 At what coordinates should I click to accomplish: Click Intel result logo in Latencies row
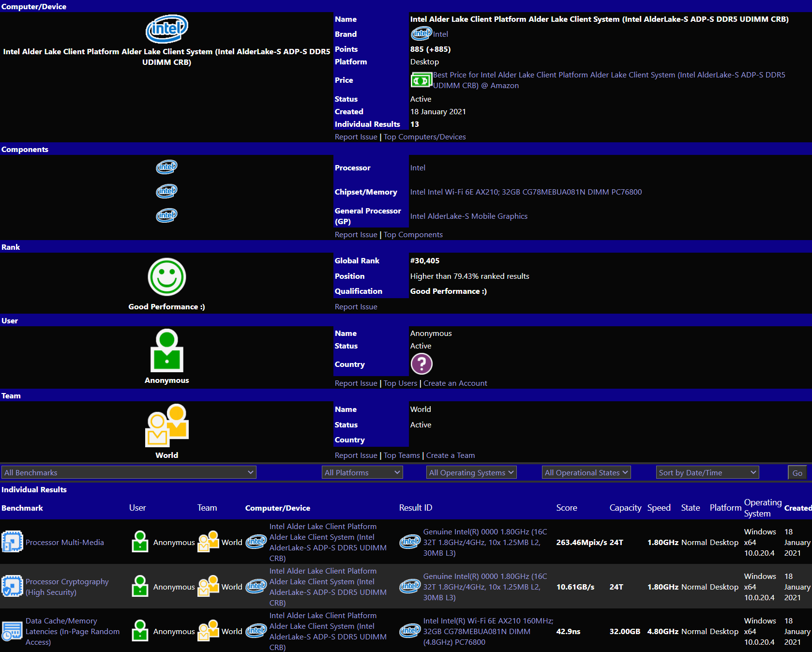point(410,631)
